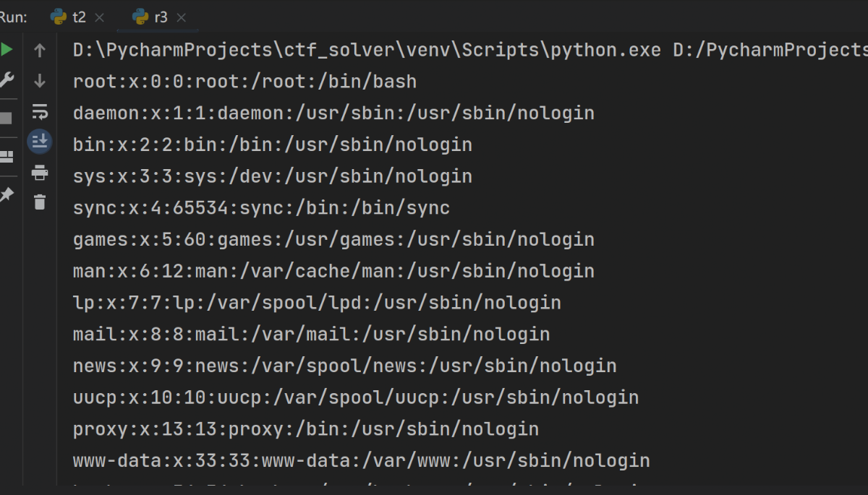Viewport: 868px width, 495px height.
Task: Close the r3 run tab
Action: pos(182,17)
